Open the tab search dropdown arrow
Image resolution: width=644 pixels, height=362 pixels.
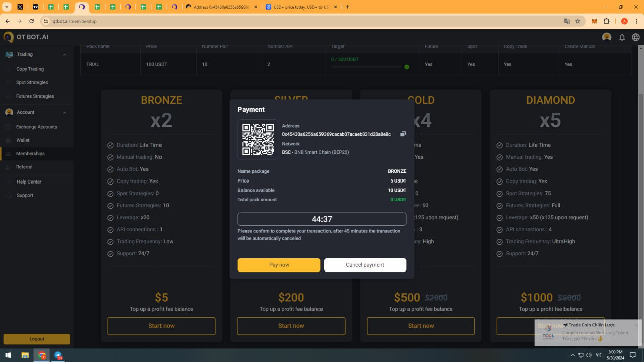pos(7,7)
